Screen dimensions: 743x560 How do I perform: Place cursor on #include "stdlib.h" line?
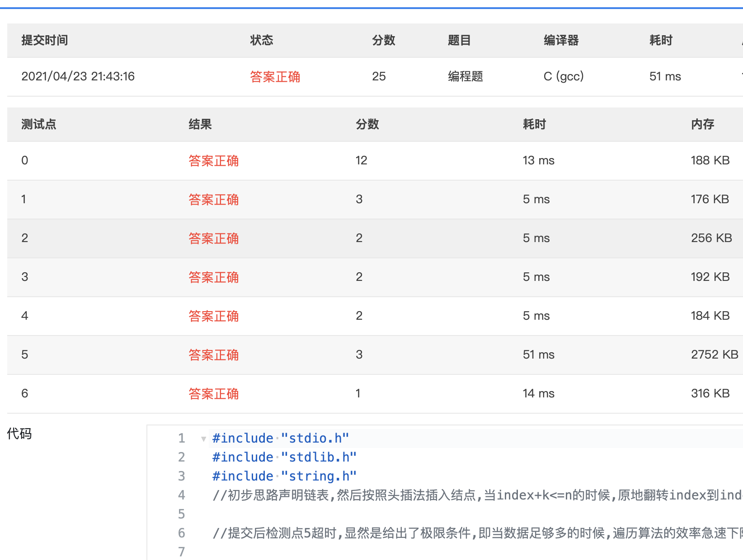pyautogui.click(x=284, y=457)
